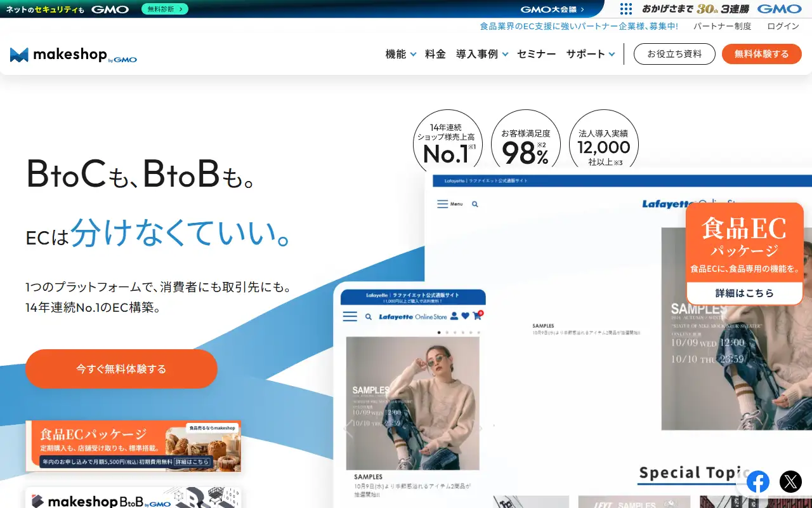The width and height of the screenshot is (812, 508).
Task: Click the account icon in mobile preview
Action: coord(454,316)
